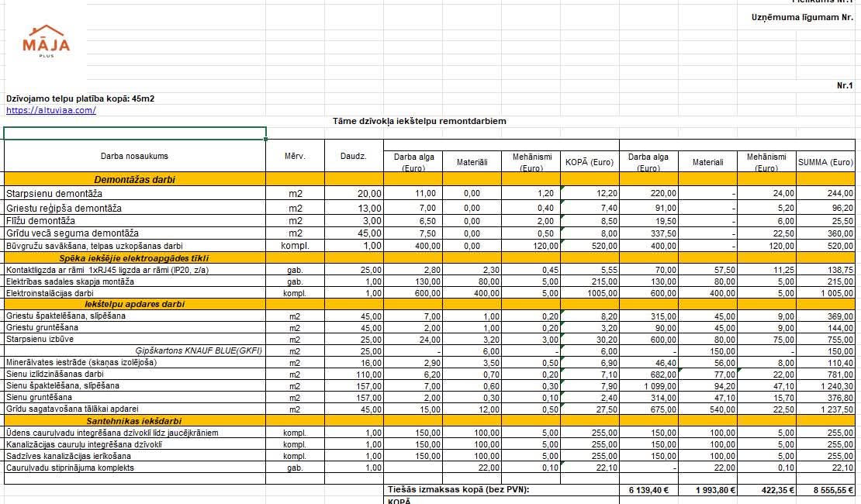Select 'Uzņēmuma līgumam Nr.' text
This screenshot has height=504, width=861.
tap(802, 18)
